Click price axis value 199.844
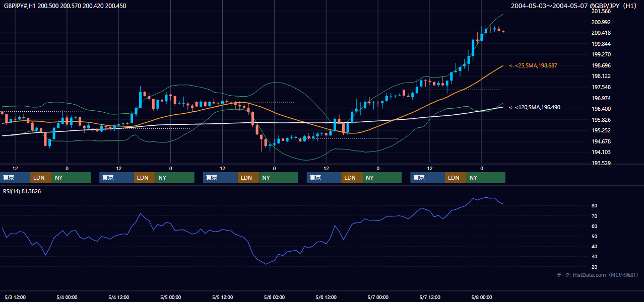The image size is (644, 302). [x=601, y=44]
